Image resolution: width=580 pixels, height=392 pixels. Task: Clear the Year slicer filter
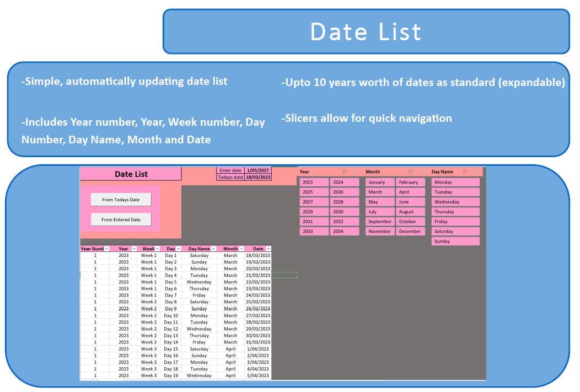[x=355, y=171]
